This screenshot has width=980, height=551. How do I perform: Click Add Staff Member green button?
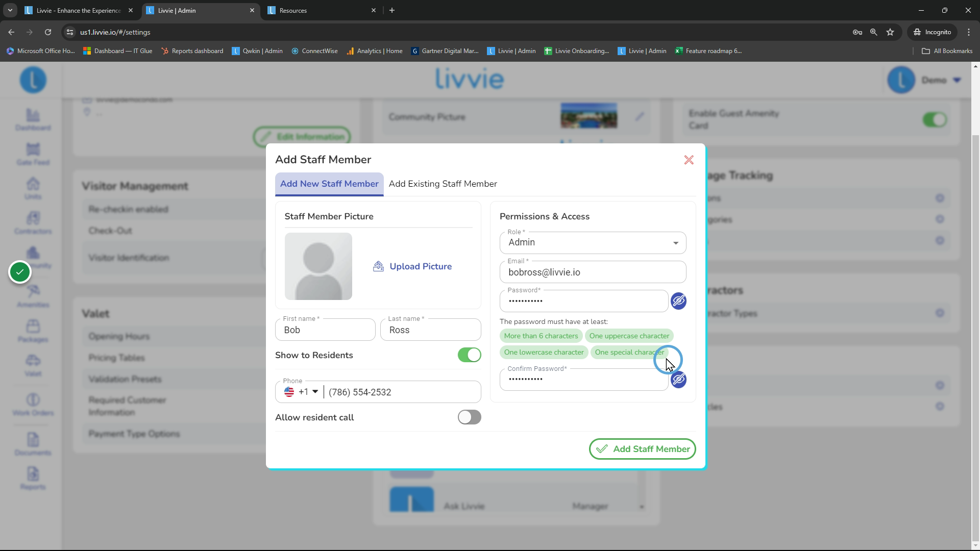pos(642,449)
